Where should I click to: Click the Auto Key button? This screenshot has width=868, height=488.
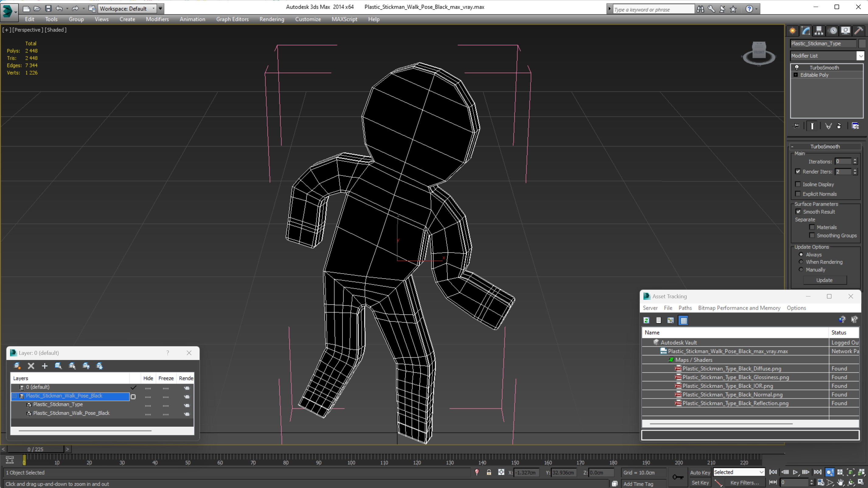699,472
